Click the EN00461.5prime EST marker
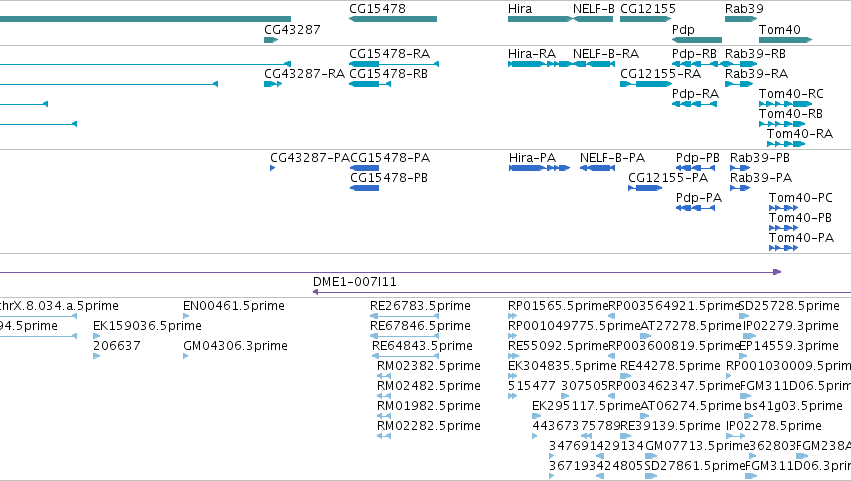Viewport: 851px width, 481px height. coord(186,316)
